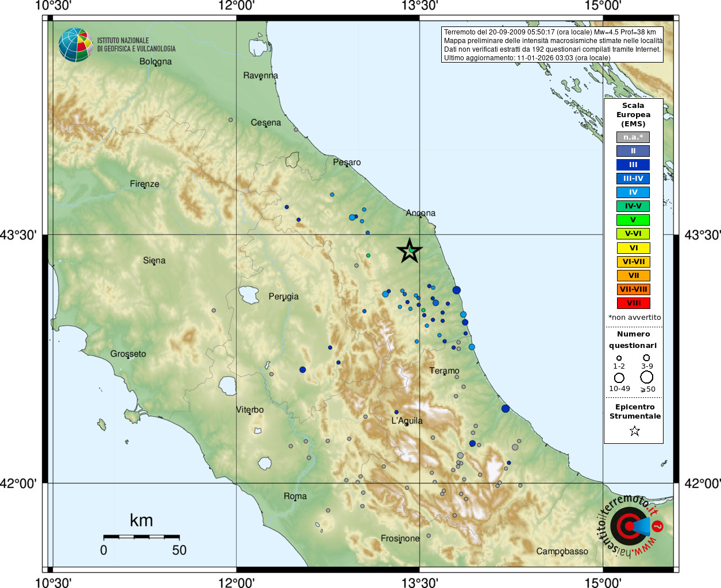Screen dimensions: 721x588
Task: Click the intensity IV-V swatch
Action: point(633,206)
